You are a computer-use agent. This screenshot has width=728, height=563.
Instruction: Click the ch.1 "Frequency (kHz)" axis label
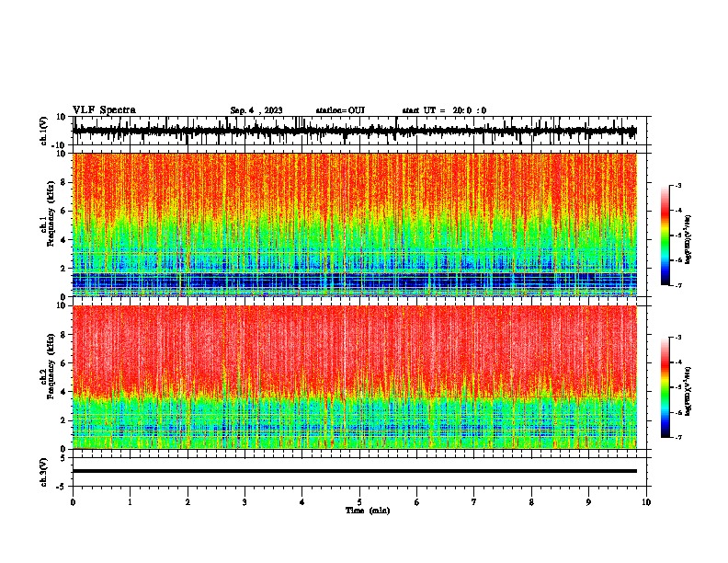[x=51, y=213]
